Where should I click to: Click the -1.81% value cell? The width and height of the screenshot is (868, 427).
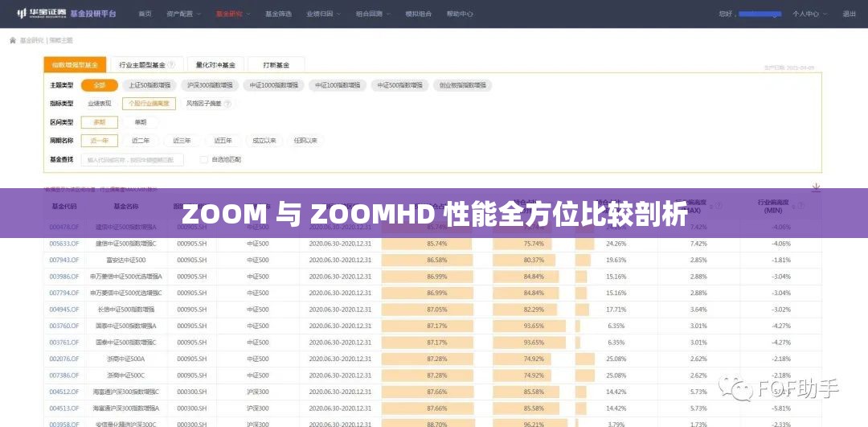click(780, 260)
